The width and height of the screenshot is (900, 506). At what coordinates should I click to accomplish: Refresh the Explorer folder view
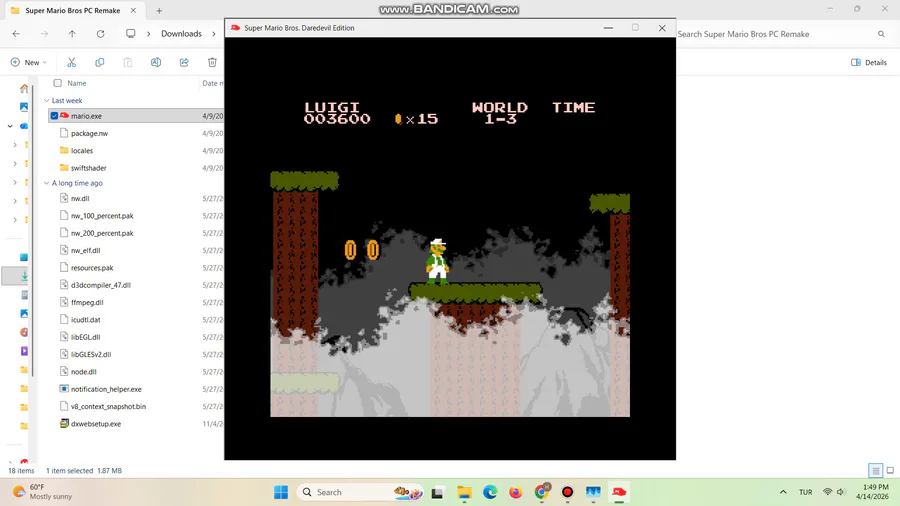[100, 34]
